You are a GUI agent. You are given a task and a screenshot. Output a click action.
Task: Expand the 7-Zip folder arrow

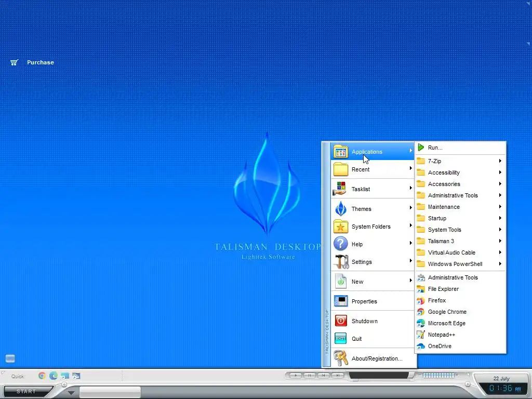pos(500,161)
